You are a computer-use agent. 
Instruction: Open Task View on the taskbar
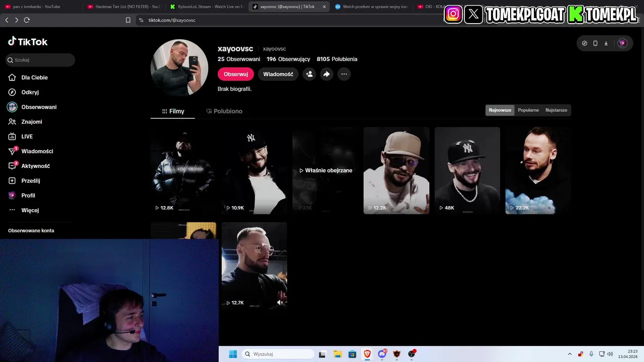coord(322,354)
